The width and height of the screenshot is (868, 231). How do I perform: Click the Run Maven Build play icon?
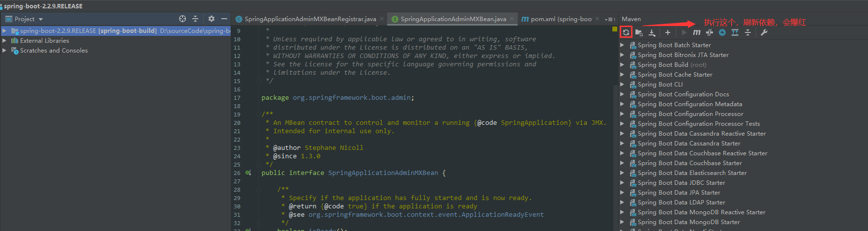(684, 32)
